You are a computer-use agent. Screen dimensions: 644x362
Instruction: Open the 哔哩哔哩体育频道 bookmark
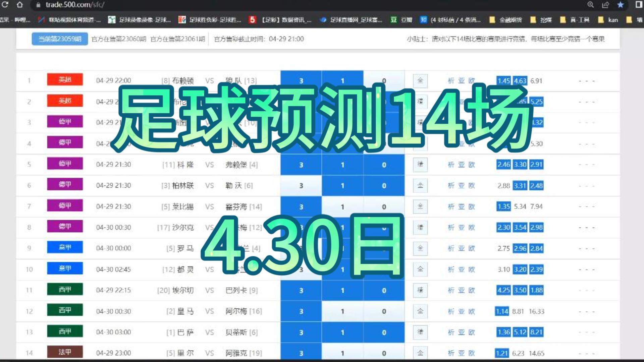(69, 20)
